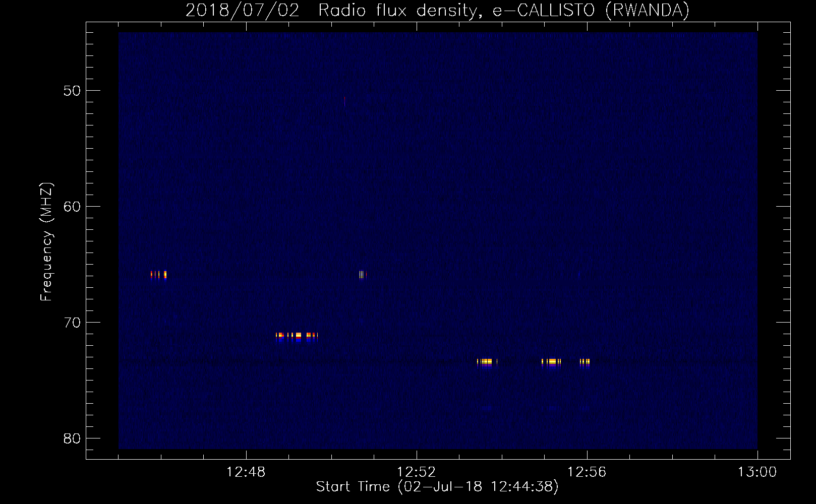The image size is (816, 504).
Task: Click the "12:52" time tick label
Action: [x=416, y=472]
